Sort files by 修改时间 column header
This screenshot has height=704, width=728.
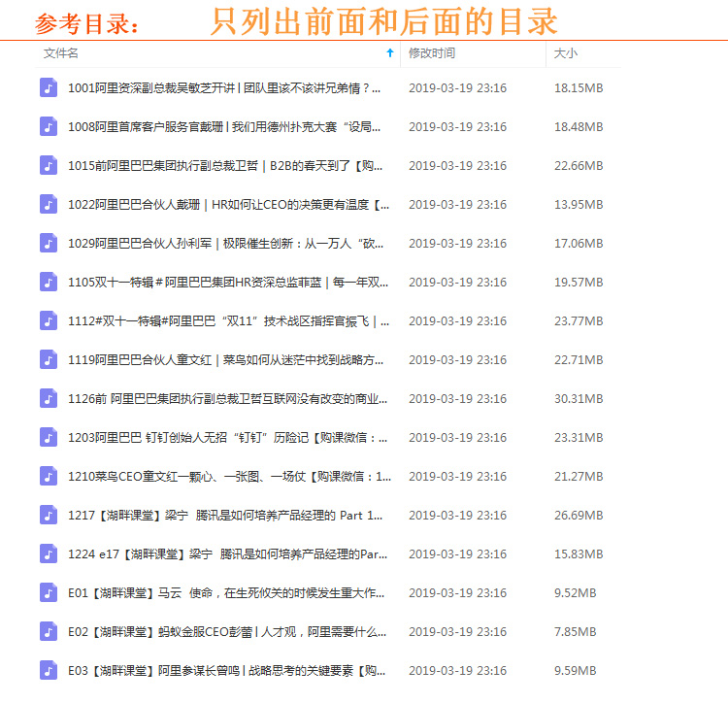point(432,53)
